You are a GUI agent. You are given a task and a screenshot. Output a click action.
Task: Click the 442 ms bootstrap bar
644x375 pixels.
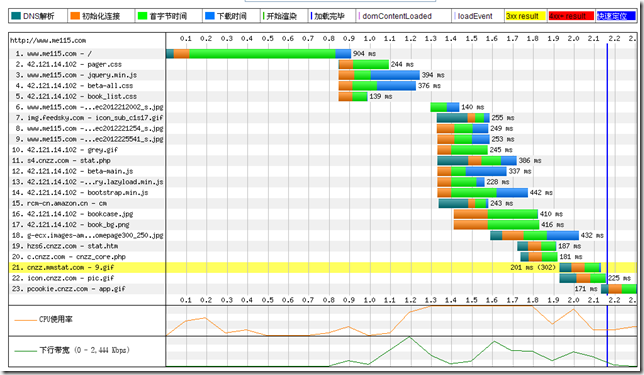(x=483, y=192)
